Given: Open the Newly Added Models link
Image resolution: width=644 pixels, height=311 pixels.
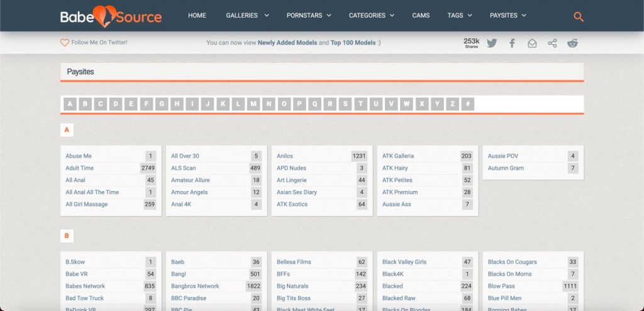Looking at the screenshot, I should click(287, 43).
